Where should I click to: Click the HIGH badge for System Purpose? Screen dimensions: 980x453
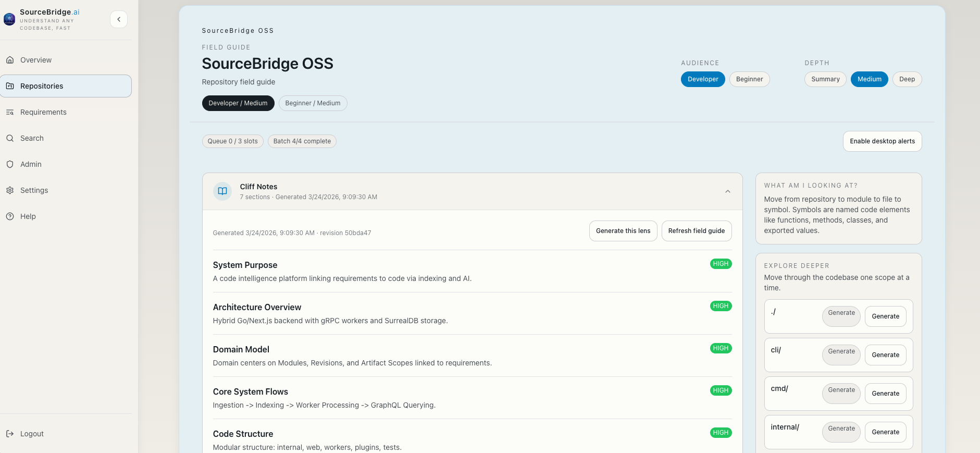point(721,264)
